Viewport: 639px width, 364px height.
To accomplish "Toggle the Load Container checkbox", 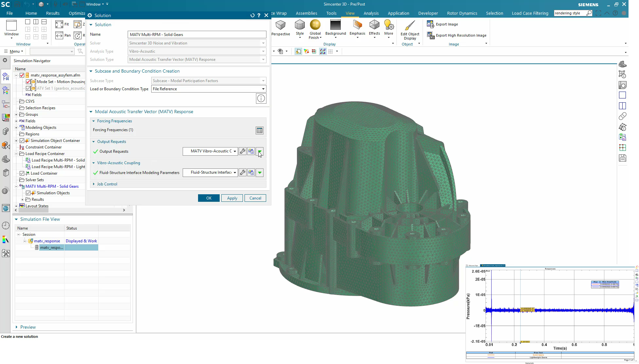I will [22, 173].
